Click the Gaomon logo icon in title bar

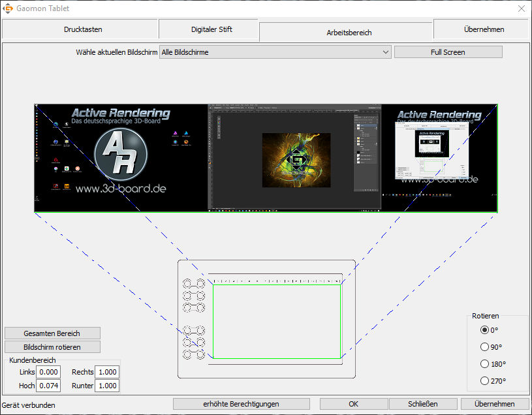[8, 8]
